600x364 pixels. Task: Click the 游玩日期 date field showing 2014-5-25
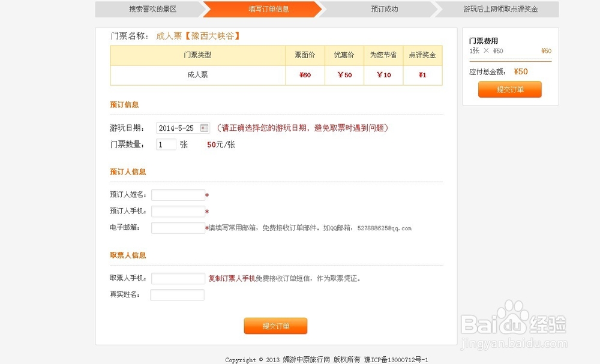(182, 128)
